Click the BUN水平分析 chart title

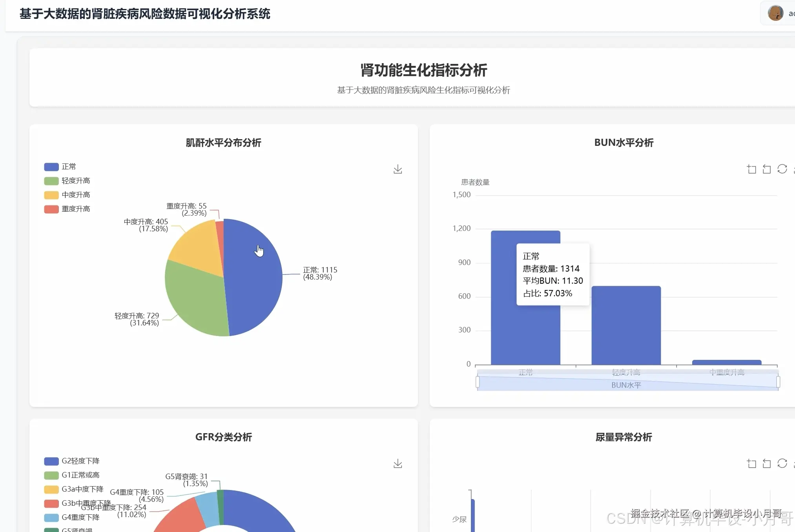click(624, 143)
